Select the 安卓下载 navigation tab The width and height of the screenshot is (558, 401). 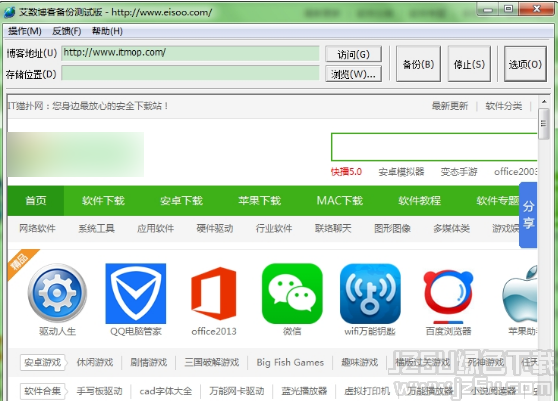point(181,201)
